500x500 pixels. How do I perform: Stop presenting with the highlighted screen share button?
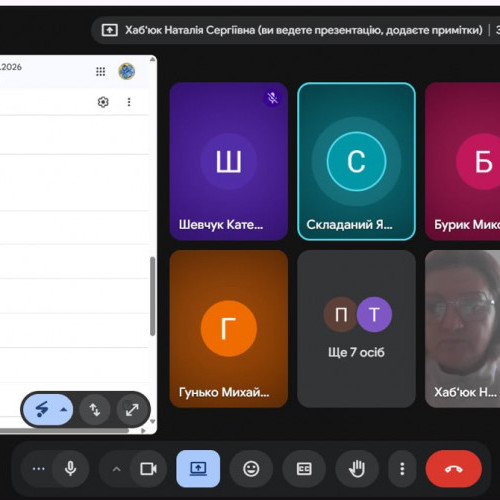198,469
